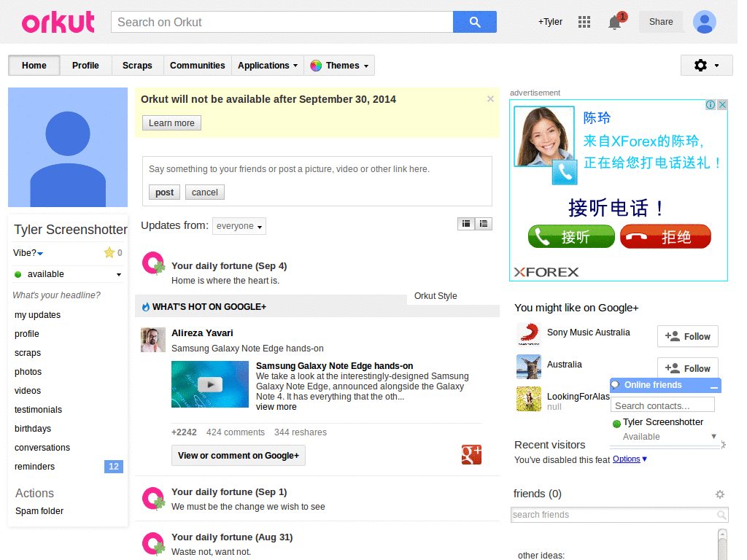
Task: Dismiss the Orkut shutdown notice
Action: coord(490,98)
